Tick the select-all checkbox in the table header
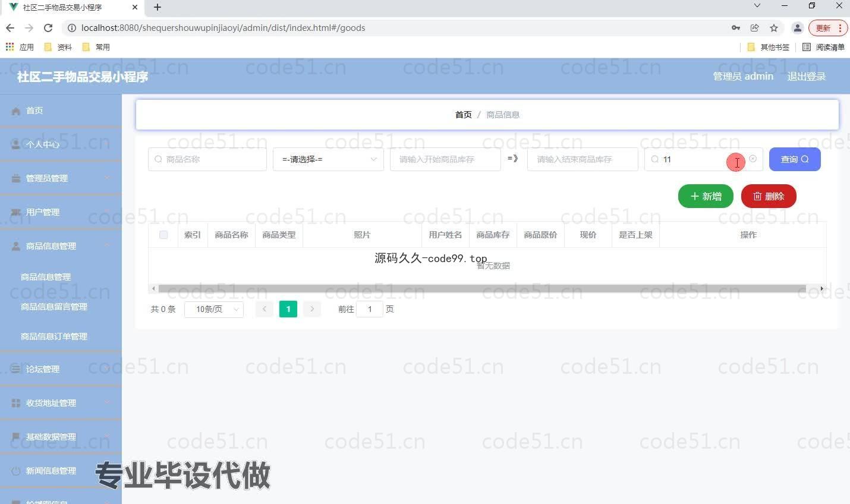850x504 pixels. (163, 235)
